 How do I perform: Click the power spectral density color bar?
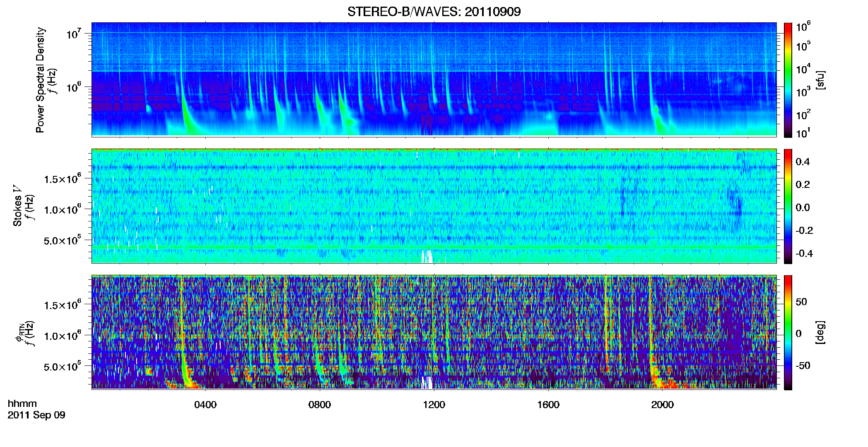[788, 80]
